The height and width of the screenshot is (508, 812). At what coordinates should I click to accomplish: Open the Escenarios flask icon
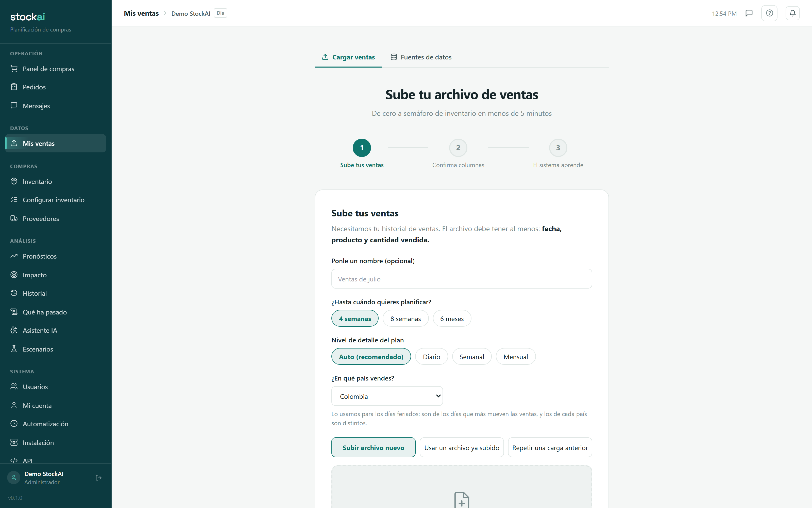[14, 349]
